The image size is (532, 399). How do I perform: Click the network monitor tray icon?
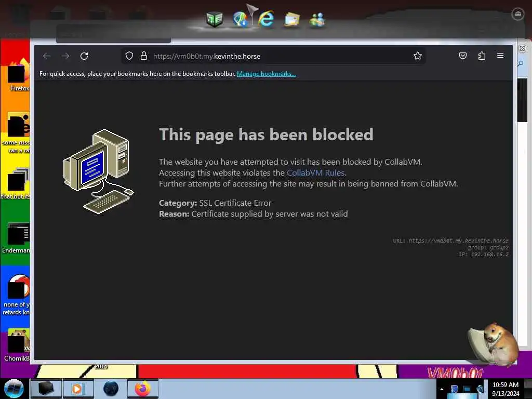point(467,389)
